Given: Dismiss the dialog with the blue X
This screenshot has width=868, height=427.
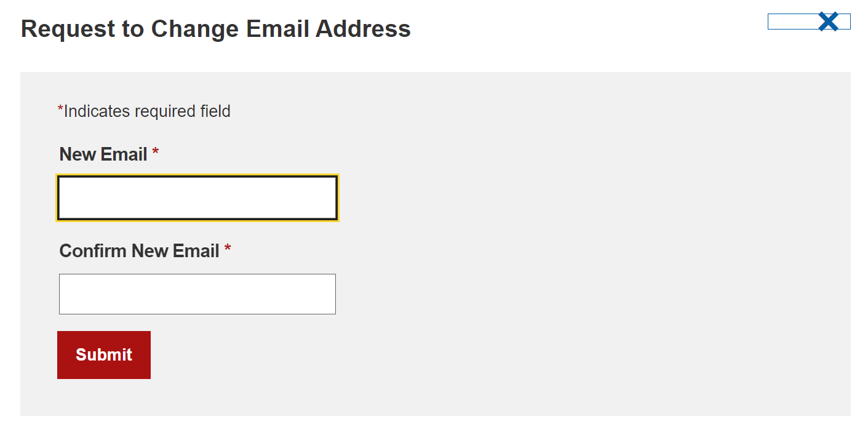Looking at the screenshot, I should [x=828, y=22].
